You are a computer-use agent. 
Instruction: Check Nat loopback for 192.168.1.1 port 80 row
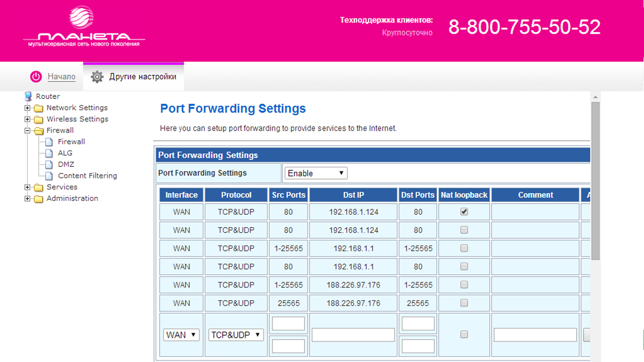click(x=464, y=266)
